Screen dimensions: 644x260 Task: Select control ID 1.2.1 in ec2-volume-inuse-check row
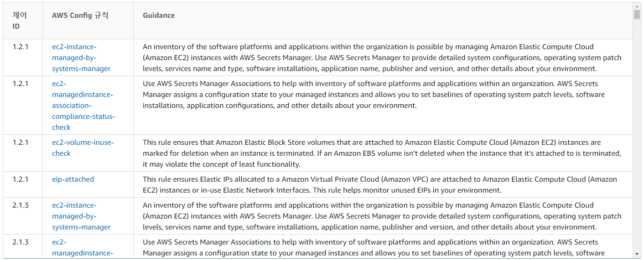(21, 143)
